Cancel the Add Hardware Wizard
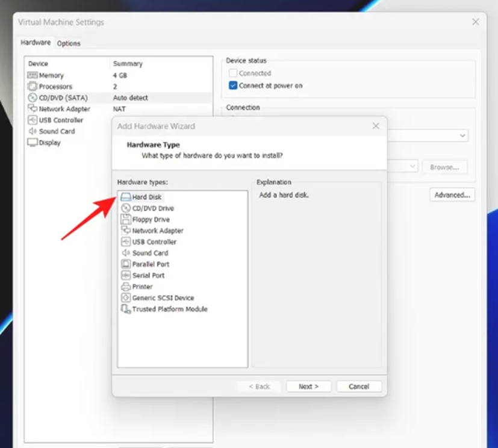This screenshot has height=448, width=498. (359, 387)
